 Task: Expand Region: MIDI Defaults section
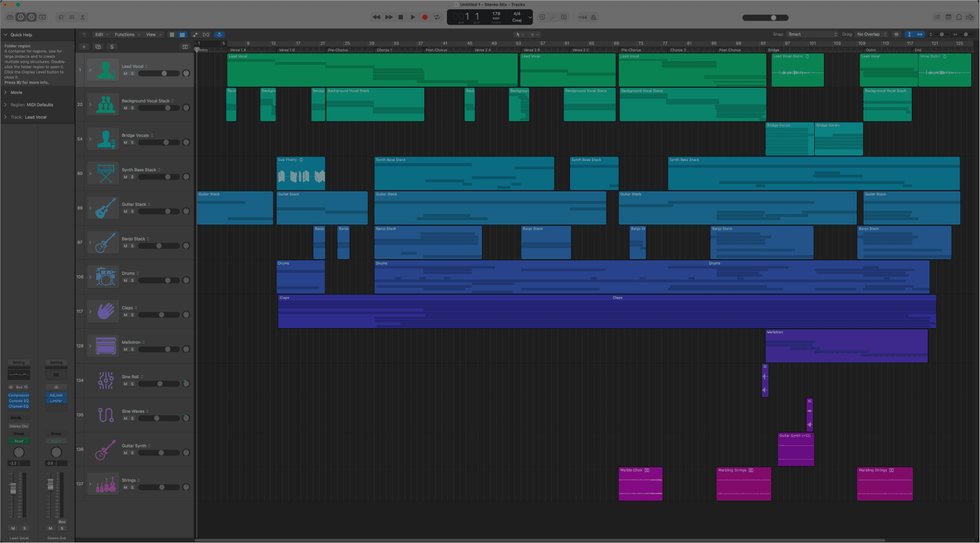click(5, 105)
